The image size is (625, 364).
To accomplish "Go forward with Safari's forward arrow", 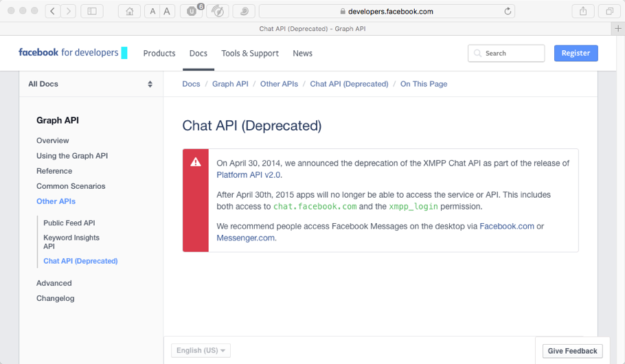I will click(x=69, y=11).
